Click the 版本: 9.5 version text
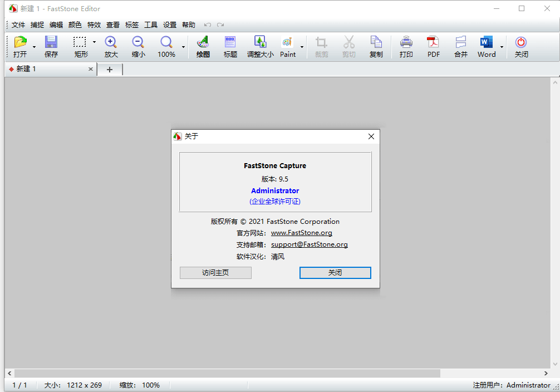The height and width of the screenshot is (392, 560). [274, 179]
